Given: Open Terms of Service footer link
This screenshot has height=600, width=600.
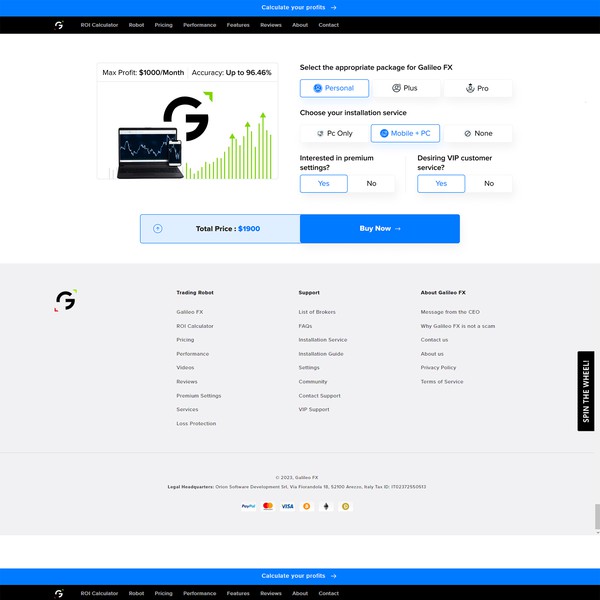Looking at the screenshot, I should pos(442,382).
